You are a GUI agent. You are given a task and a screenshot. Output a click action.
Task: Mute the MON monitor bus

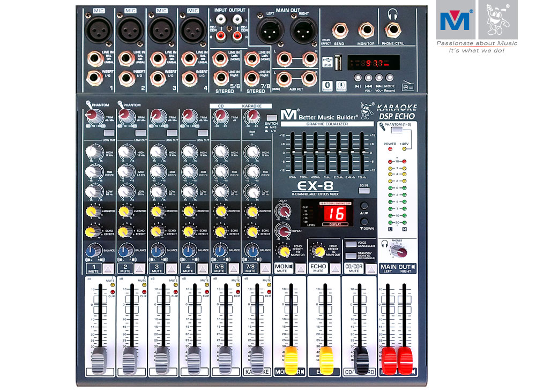301,268
